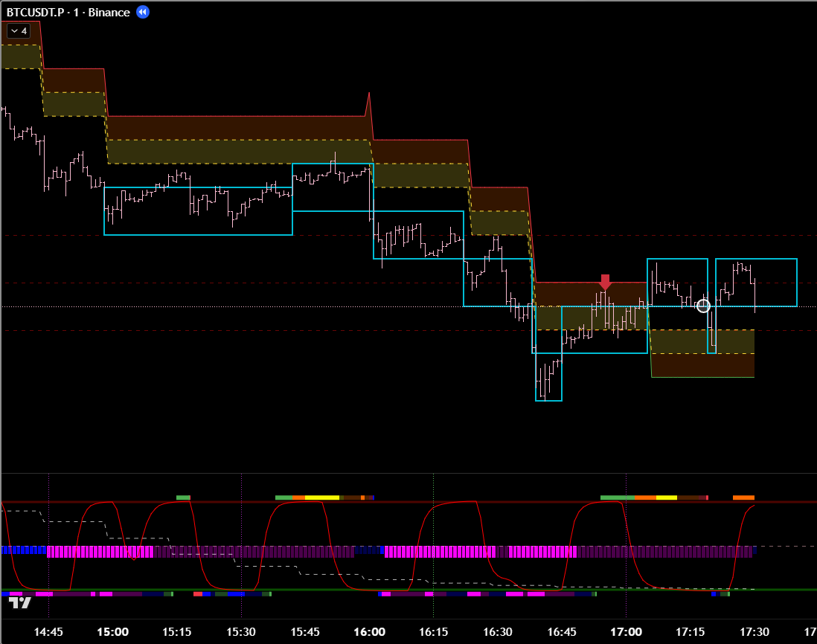Click the 16:30 time axis label
The image size is (817, 644).
pyautogui.click(x=497, y=632)
